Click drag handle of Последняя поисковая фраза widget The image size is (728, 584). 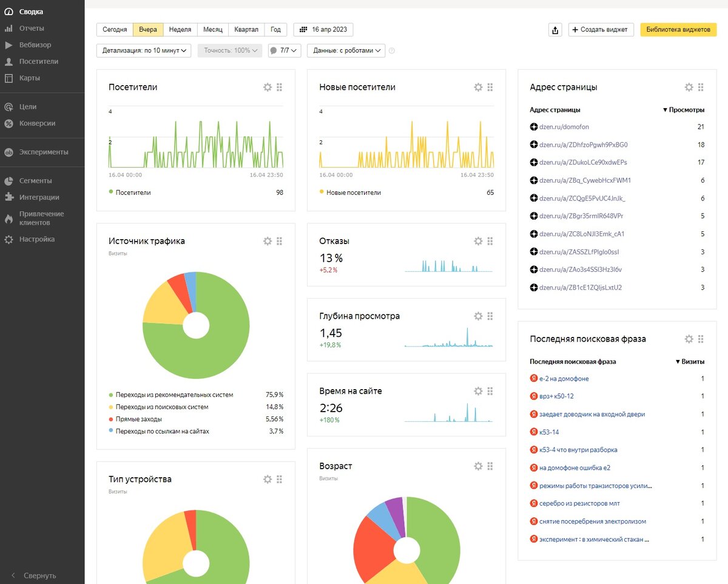coord(701,339)
